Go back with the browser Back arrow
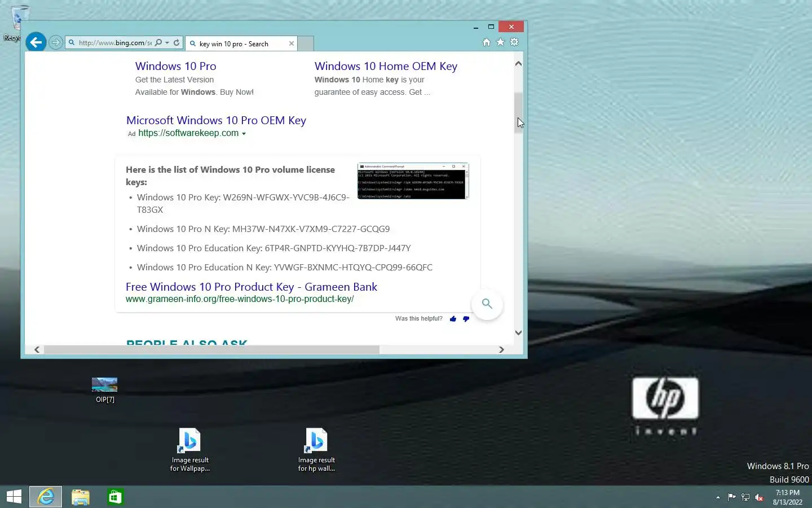The height and width of the screenshot is (508, 812). 36,42
